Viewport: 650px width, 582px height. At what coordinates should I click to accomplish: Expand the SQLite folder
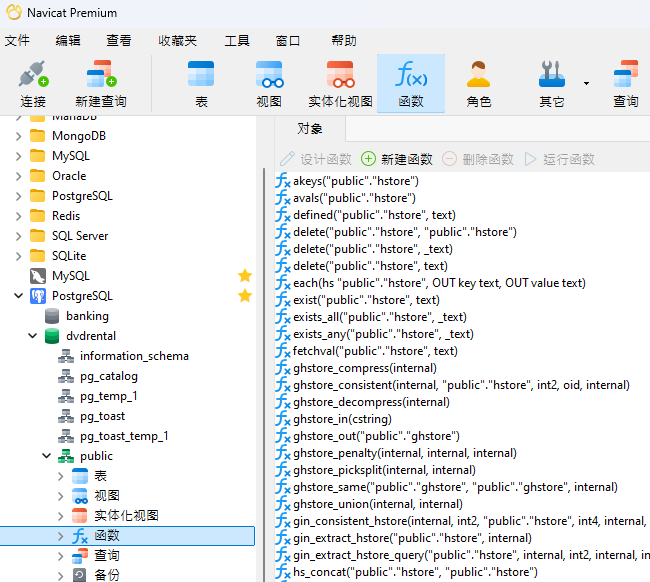[x=18, y=256]
